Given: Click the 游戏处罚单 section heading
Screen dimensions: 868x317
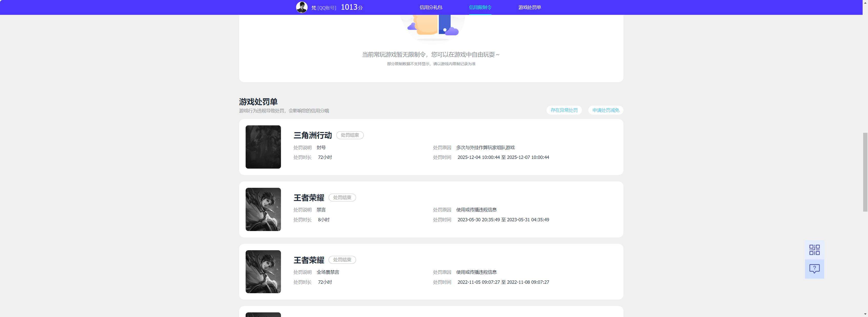Looking at the screenshot, I should tap(258, 102).
